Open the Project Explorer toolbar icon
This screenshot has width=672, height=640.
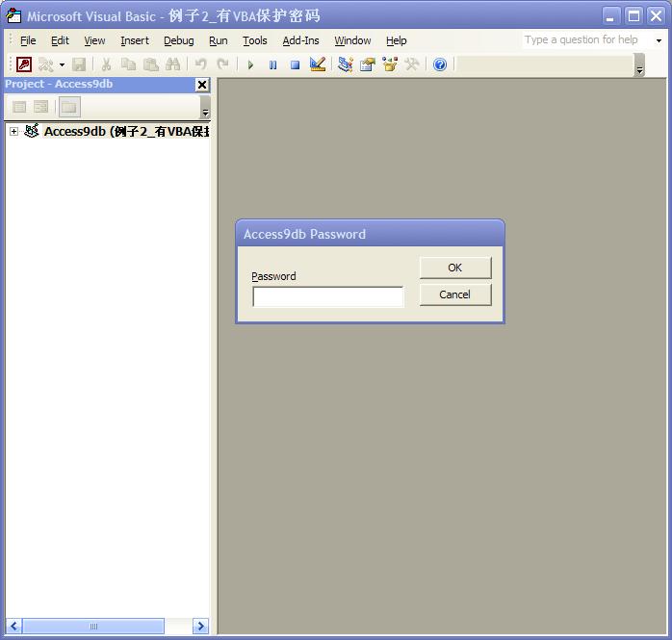[345, 64]
